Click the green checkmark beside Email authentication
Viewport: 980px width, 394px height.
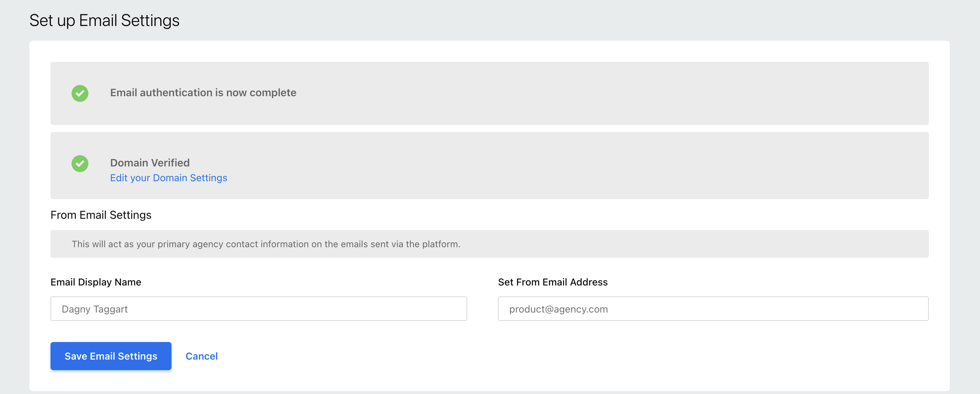[x=80, y=93]
